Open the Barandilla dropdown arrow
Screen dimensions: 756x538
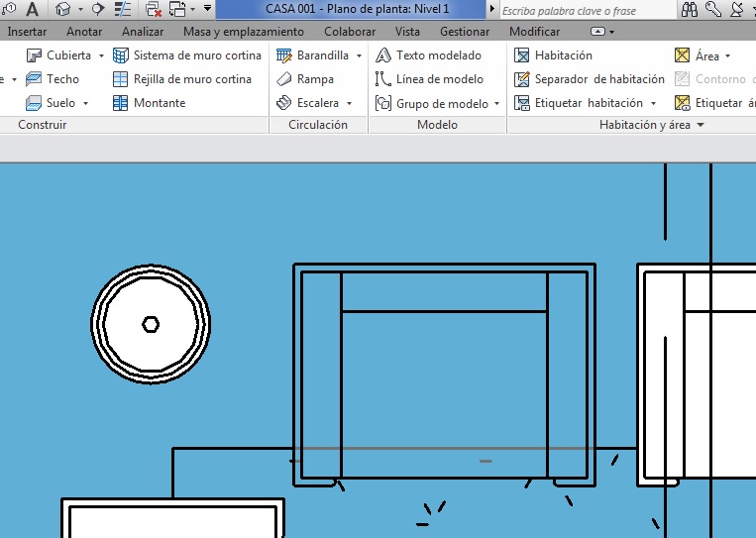359,56
